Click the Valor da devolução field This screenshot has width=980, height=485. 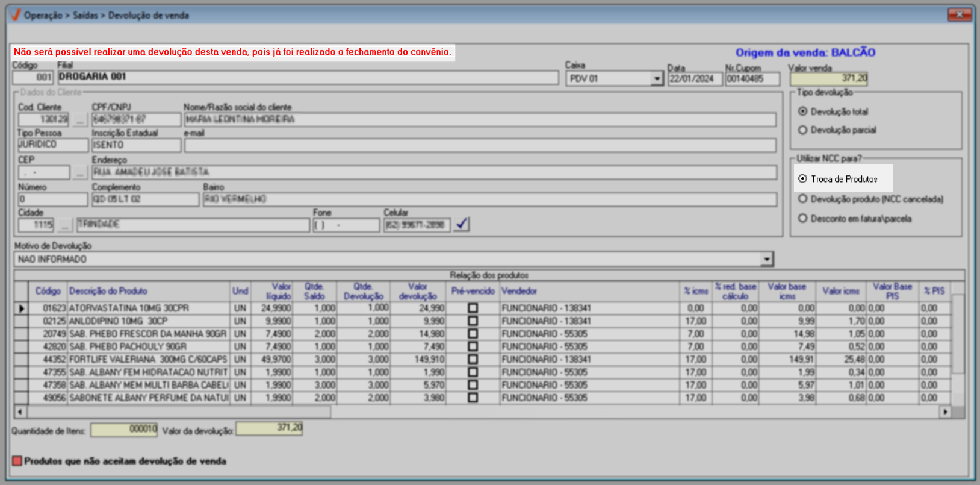point(269,428)
